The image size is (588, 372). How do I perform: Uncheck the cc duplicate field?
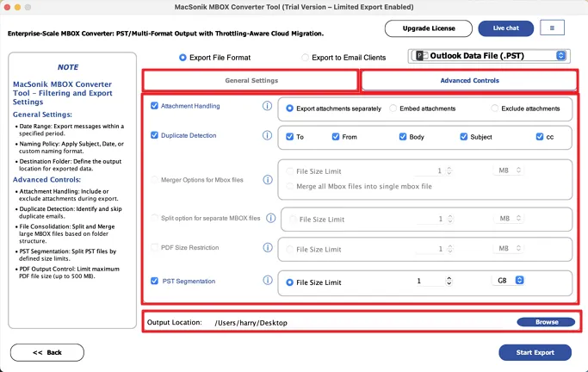coord(540,137)
